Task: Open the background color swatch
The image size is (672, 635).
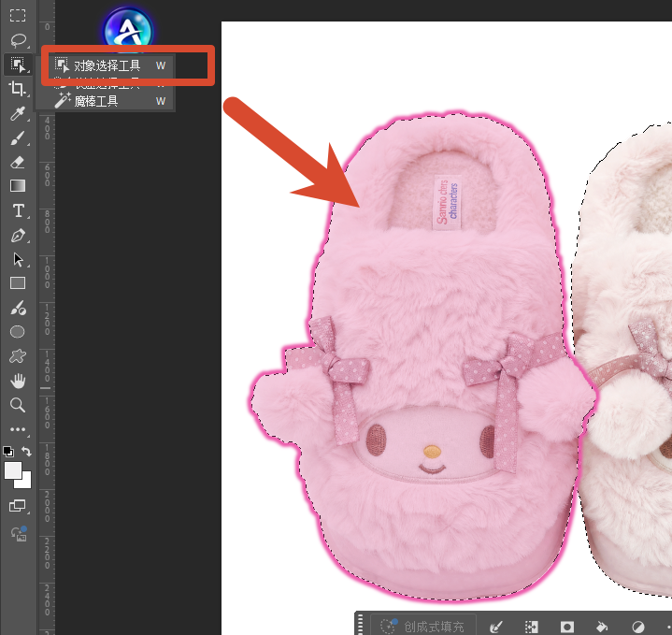Action: (x=24, y=482)
